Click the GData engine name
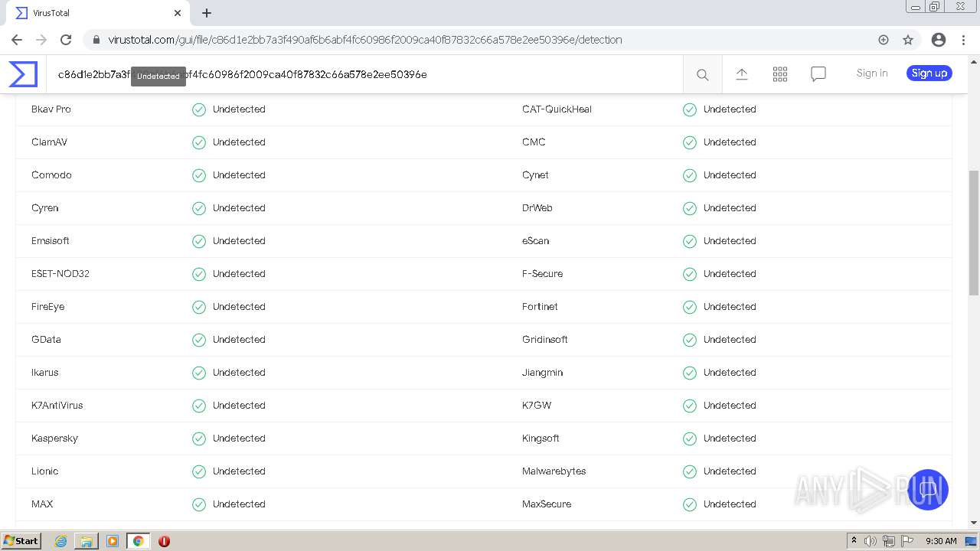This screenshot has height=551, width=980. click(x=46, y=340)
